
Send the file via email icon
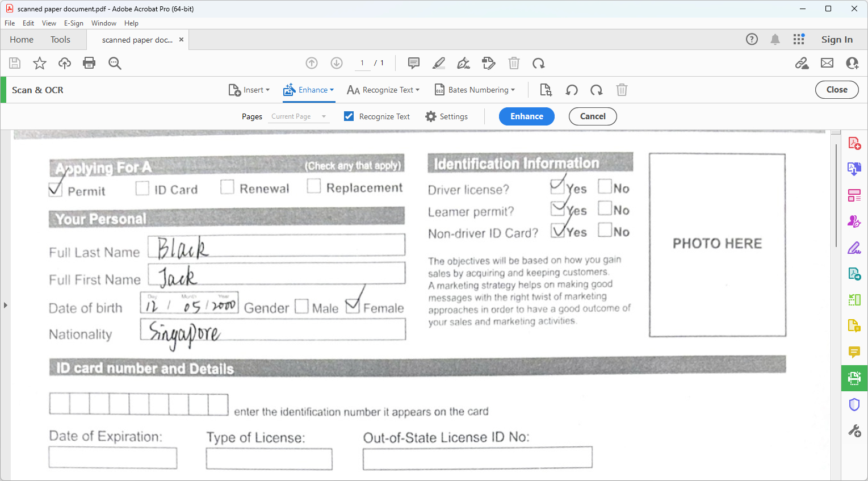(827, 63)
